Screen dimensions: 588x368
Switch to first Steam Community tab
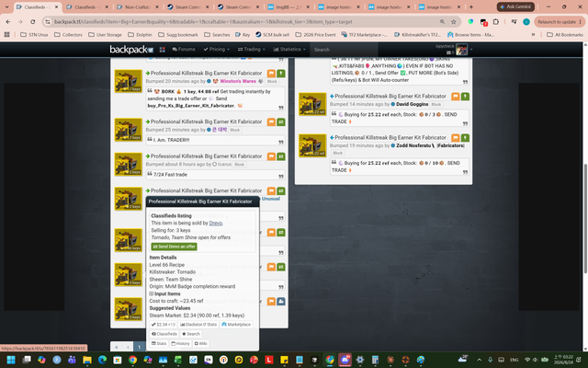187,6
